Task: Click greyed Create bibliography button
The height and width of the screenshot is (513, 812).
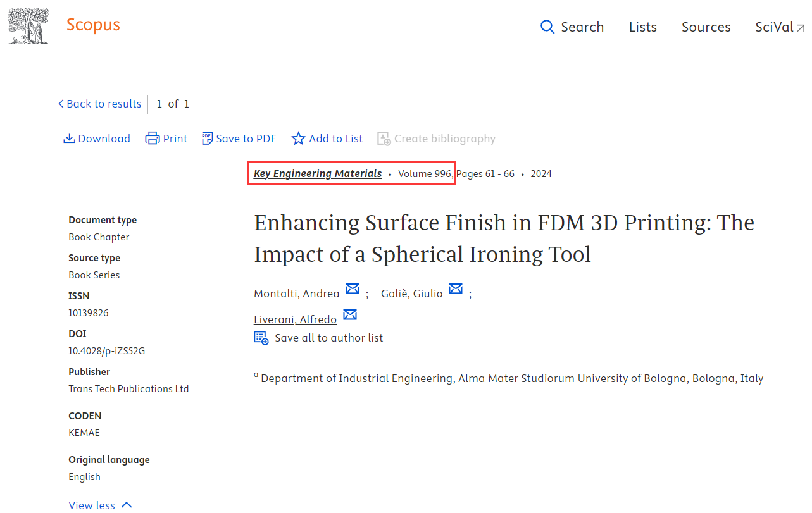Action: (x=437, y=139)
